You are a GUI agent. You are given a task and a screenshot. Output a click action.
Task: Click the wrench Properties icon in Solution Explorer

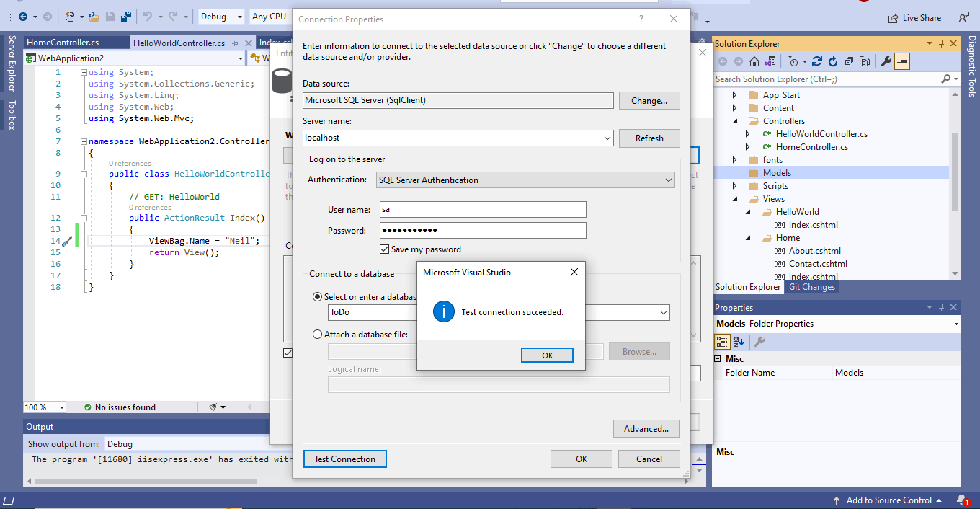click(x=886, y=62)
